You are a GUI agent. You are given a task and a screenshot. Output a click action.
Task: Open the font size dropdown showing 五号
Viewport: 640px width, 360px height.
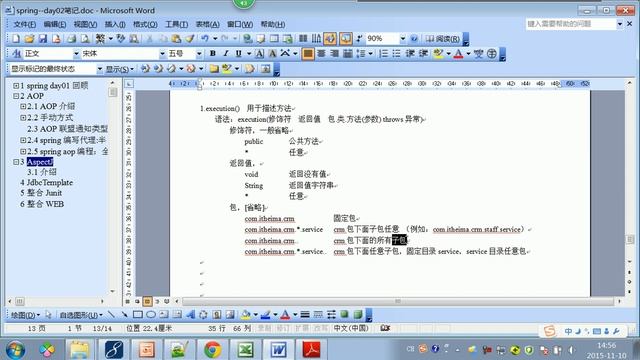coord(199,53)
